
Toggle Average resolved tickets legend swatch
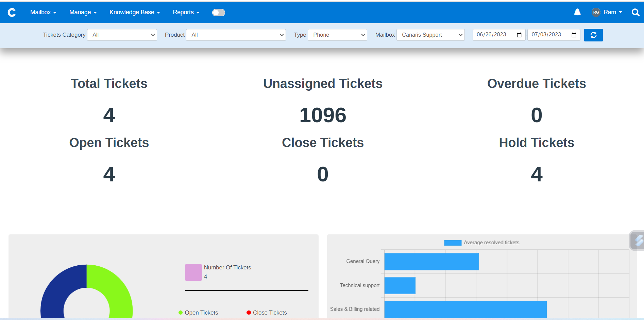[x=453, y=243]
